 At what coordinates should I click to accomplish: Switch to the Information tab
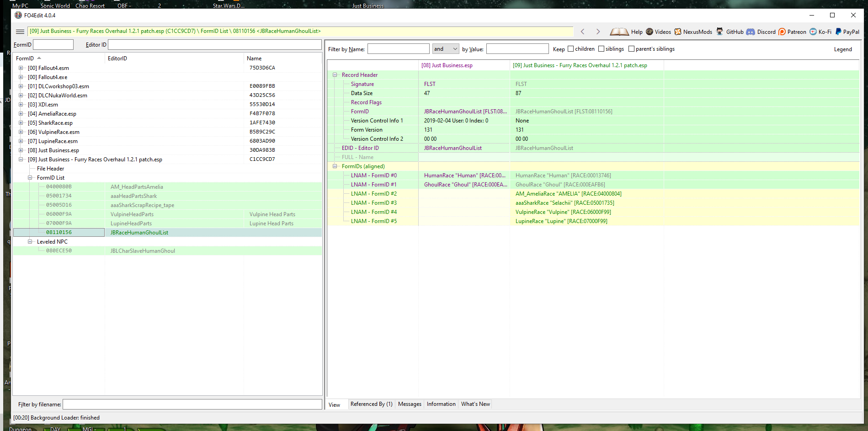coord(441,404)
